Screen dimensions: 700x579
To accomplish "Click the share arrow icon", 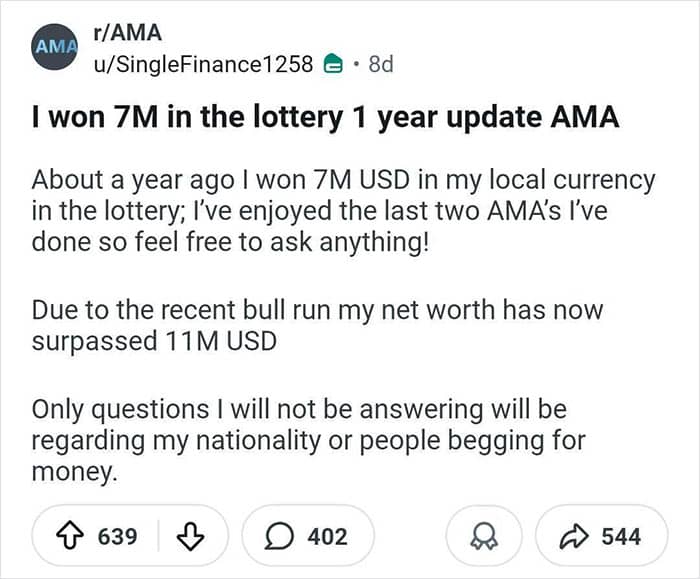I will 574,537.
